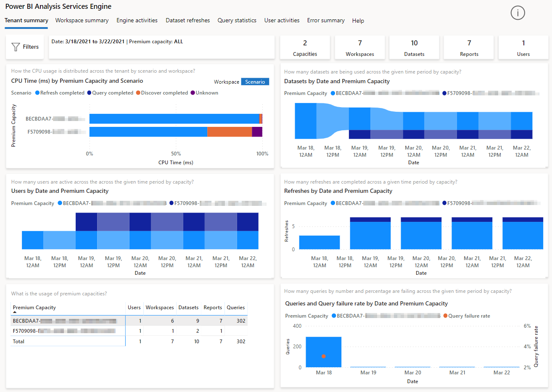The height and width of the screenshot is (392, 552).
Task: Click BECBDAA7 legend in Users chart
Action: (112, 203)
